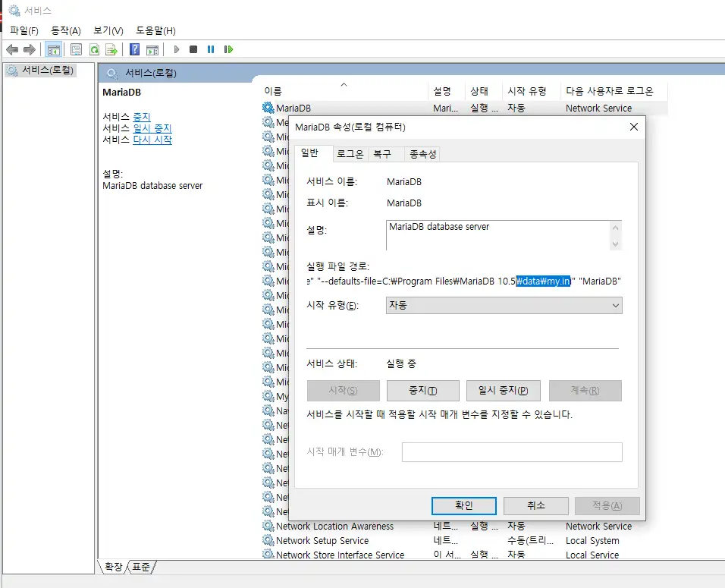Open the 도움말(H) menu
This screenshot has height=588, width=725.
(155, 30)
